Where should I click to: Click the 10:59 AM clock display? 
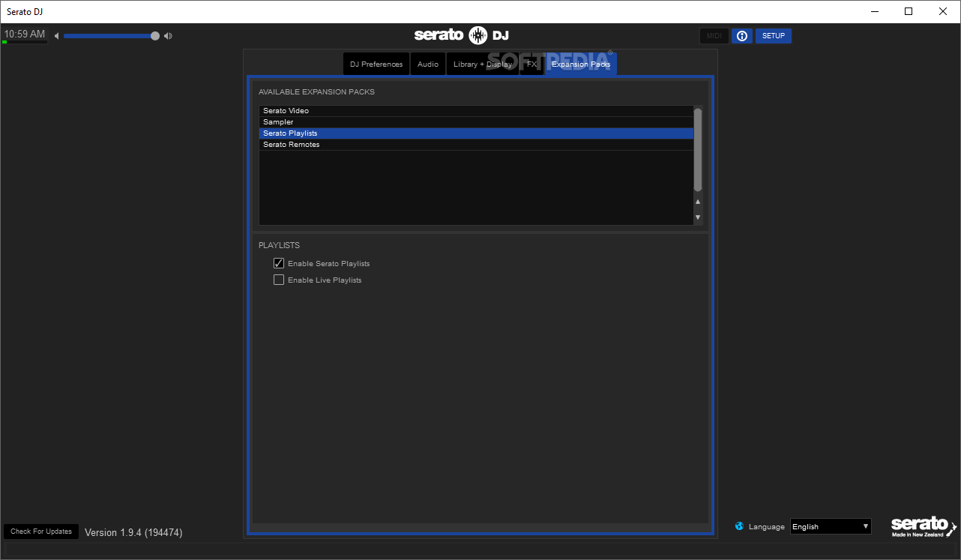point(24,34)
